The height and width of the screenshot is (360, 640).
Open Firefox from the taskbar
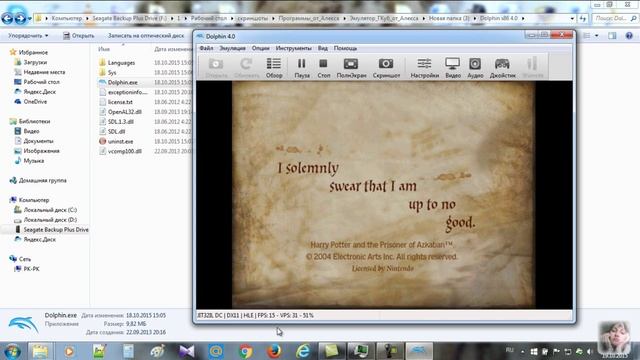(x=274, y=351)
